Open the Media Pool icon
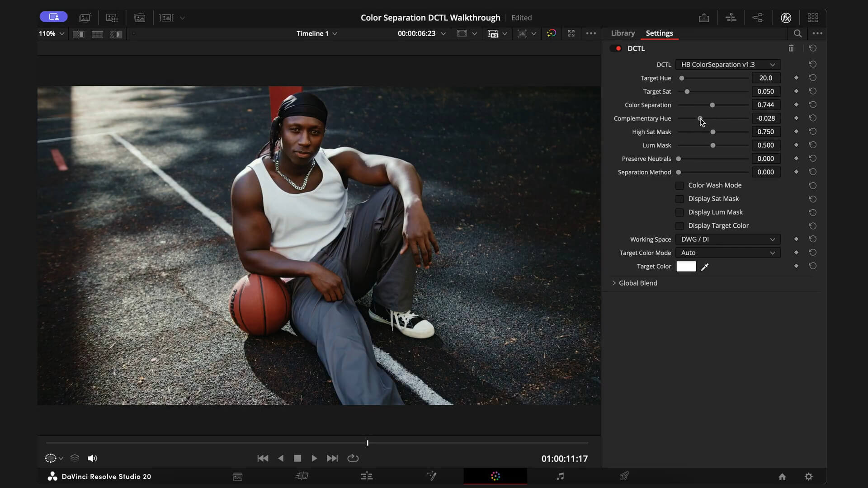The height and width of the screenshot is (488, 868). click(140, 18)
